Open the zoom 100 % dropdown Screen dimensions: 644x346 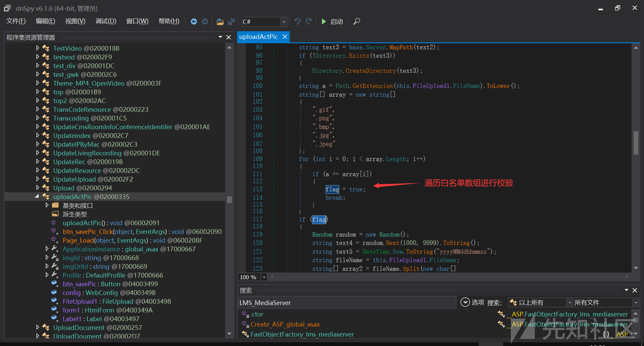(264, 277)
